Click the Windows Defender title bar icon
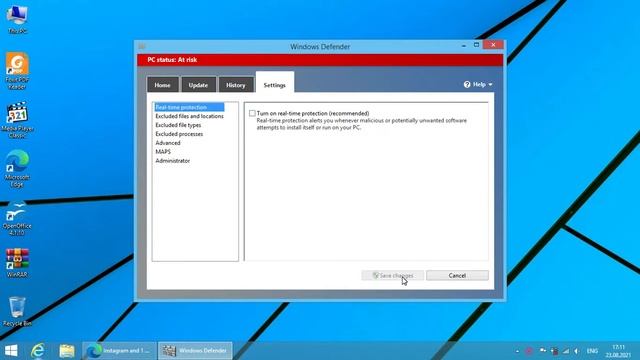The image size is (640, 360). click(x=142, y=46)
